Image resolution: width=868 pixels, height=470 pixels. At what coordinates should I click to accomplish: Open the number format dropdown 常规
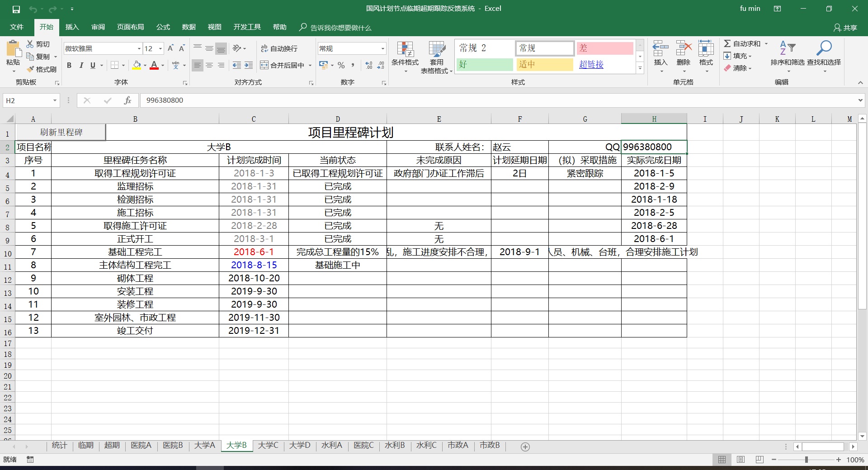click(382, 48)
